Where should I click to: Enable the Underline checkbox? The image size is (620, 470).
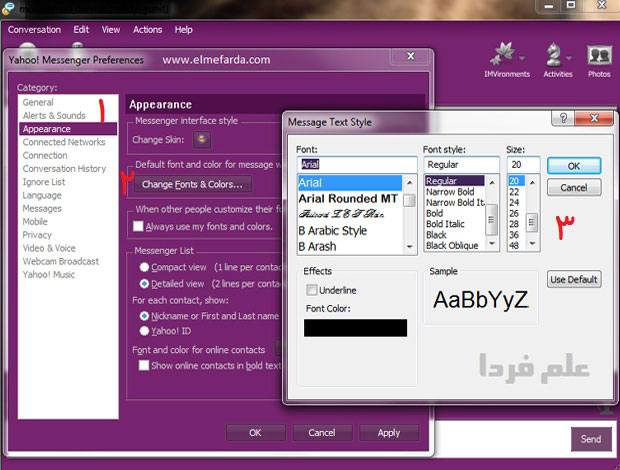[x=313, y=289]
